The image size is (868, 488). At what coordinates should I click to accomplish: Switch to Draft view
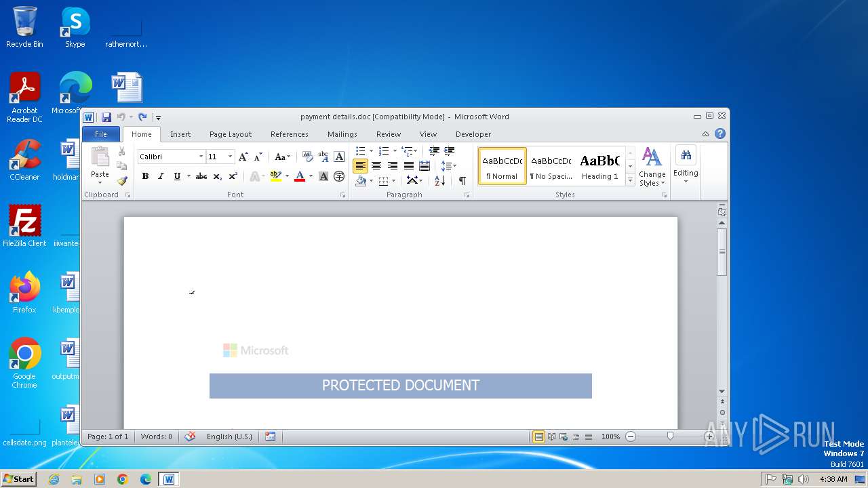589,436
